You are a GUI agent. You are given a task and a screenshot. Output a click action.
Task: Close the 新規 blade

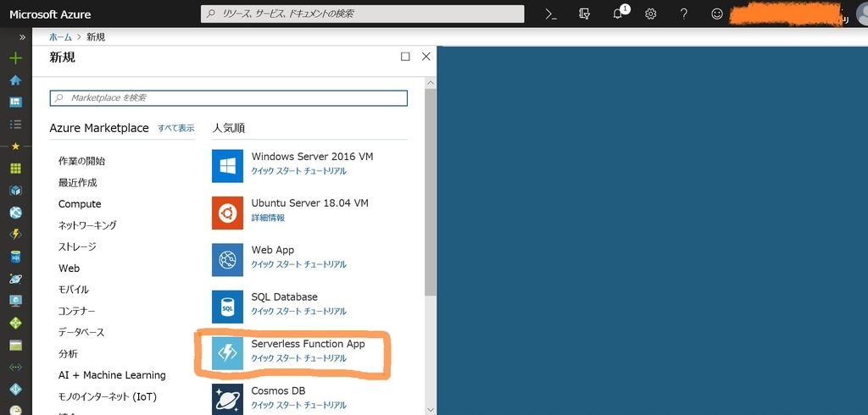[426, 57]
